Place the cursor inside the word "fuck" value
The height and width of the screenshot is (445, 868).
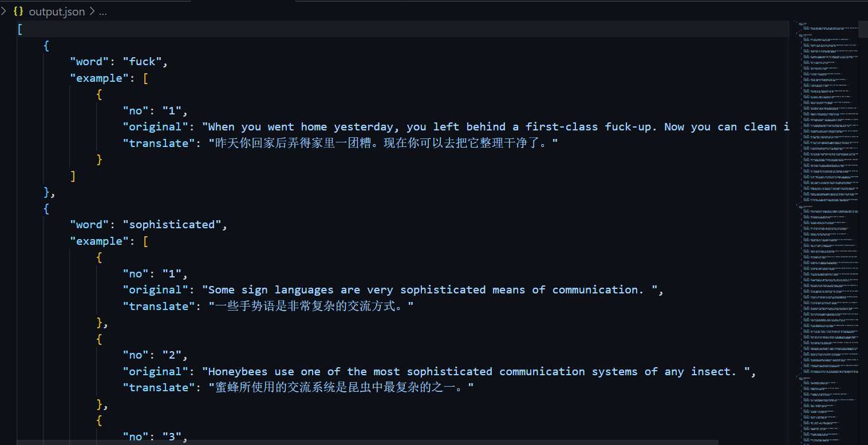point(145,61)
